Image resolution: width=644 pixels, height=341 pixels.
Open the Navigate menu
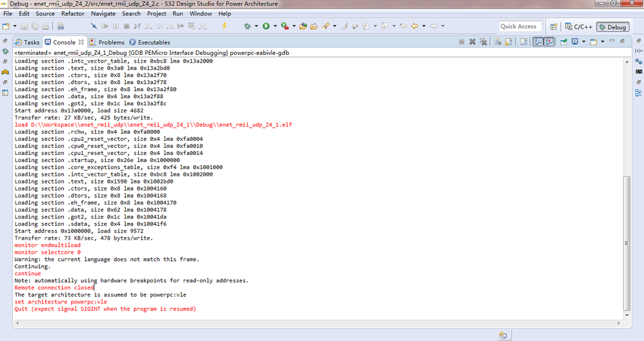[103, 14]
